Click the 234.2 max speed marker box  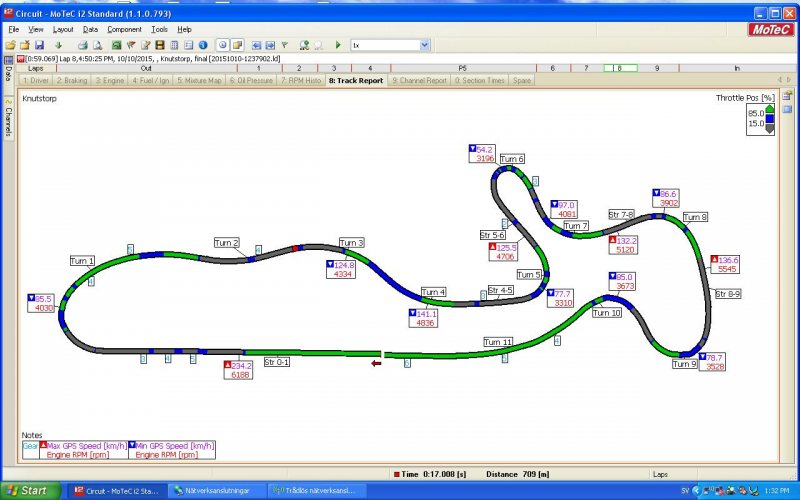pos(238,370)
